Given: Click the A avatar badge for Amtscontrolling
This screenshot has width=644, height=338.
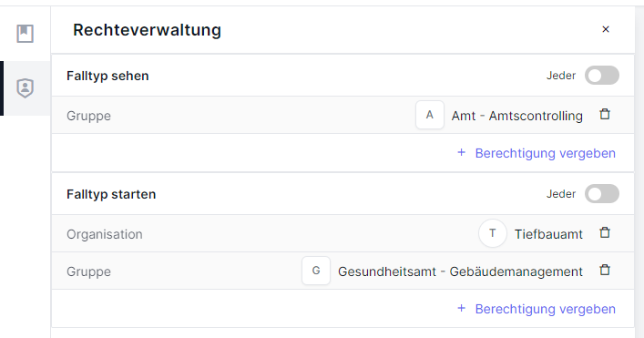Looking at the screenshot, I should point(430,115).
